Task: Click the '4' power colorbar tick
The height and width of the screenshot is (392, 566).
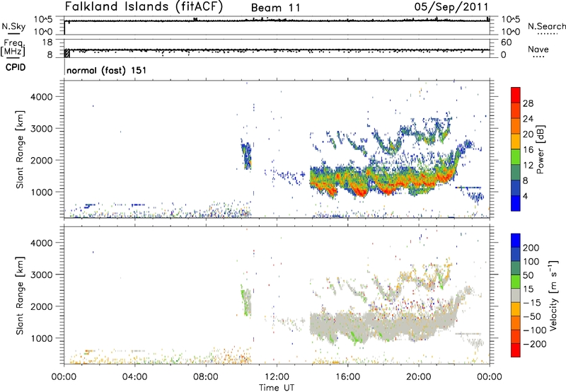Action: click(526, 197)
